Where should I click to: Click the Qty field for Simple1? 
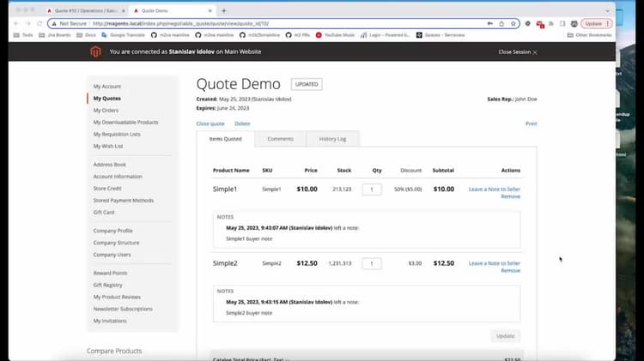pos(372,190)
